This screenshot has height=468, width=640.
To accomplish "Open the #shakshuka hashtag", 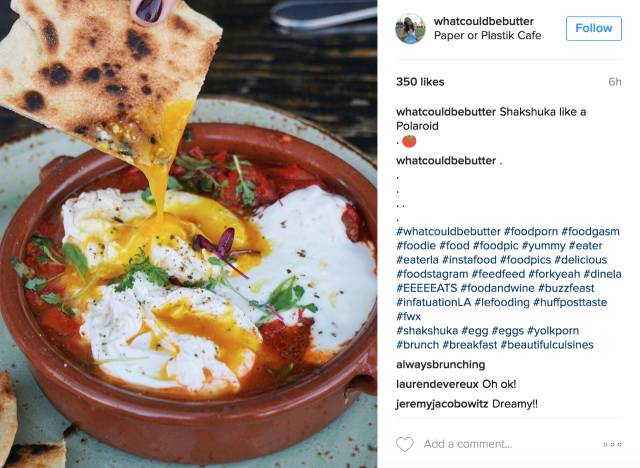I will (427, 330).
